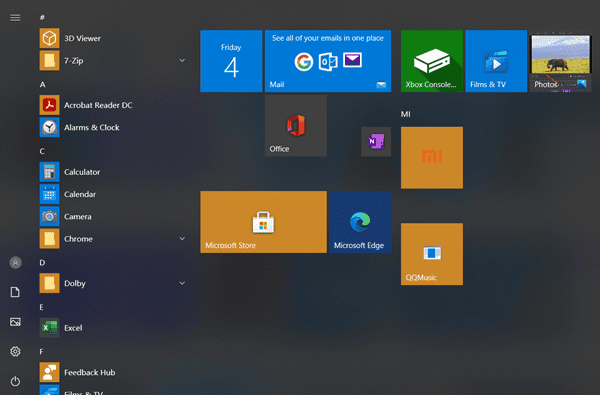Click the Outlook icon in Mail tile
The image size is (600, 395).
click(328, 62)
